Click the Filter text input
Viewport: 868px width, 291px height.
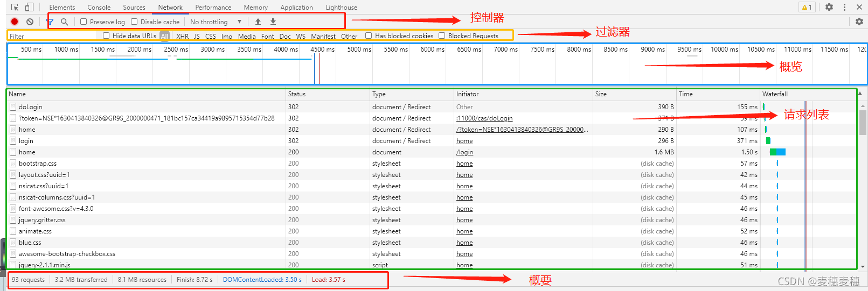52,36
